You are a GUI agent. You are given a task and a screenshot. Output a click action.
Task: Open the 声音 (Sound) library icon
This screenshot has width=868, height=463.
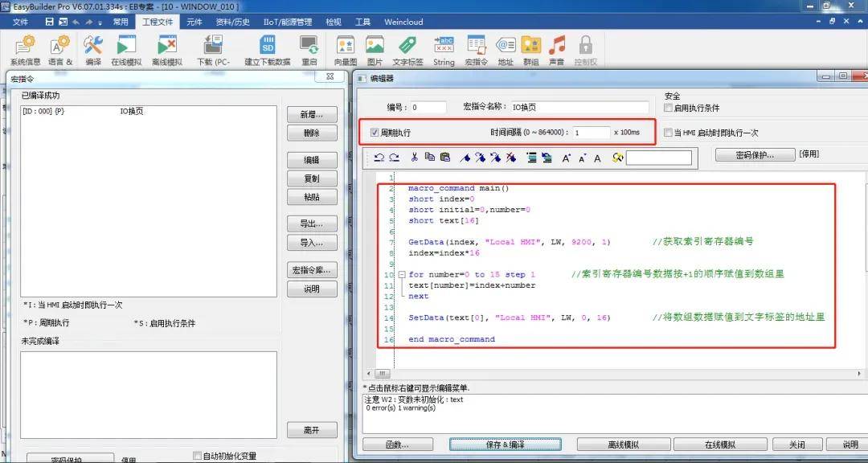(556, 49)
